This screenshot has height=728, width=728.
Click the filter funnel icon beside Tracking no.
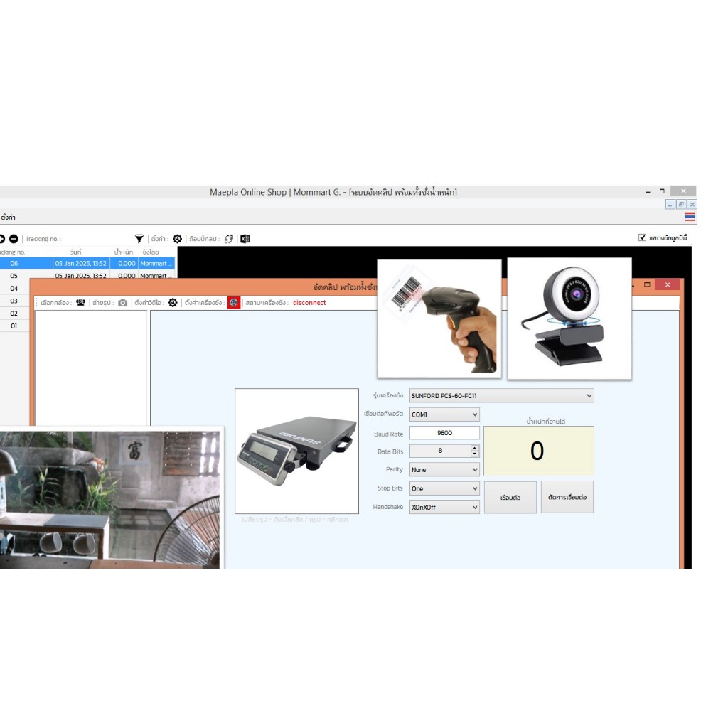pos(139,239)
